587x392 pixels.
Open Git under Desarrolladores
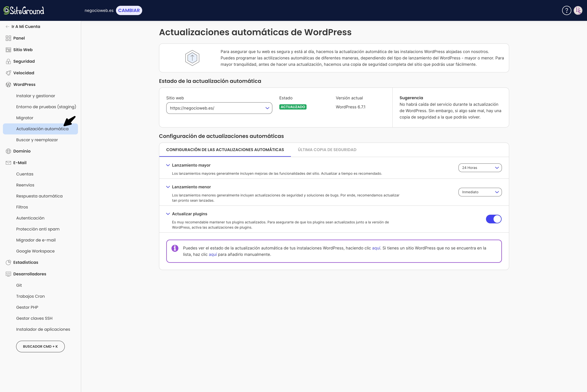pyautogui.click(x=19, y=285)
